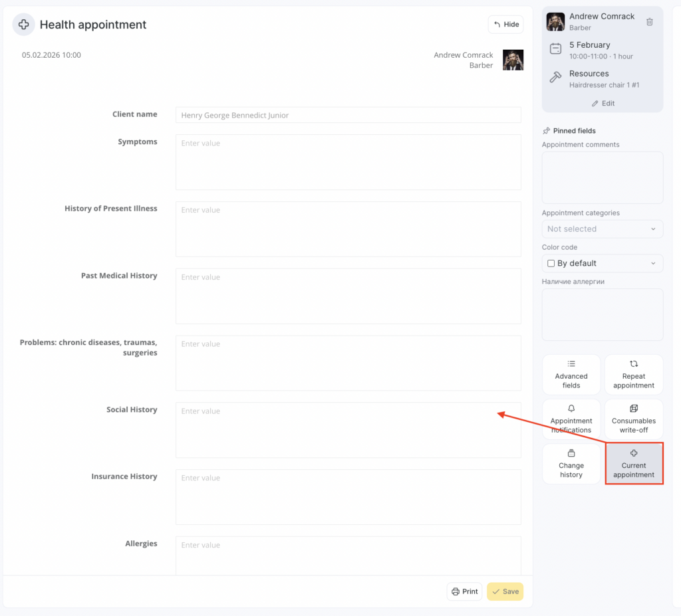Print the health appointment form
Screen dimensions: 681x616
[464, 591]
